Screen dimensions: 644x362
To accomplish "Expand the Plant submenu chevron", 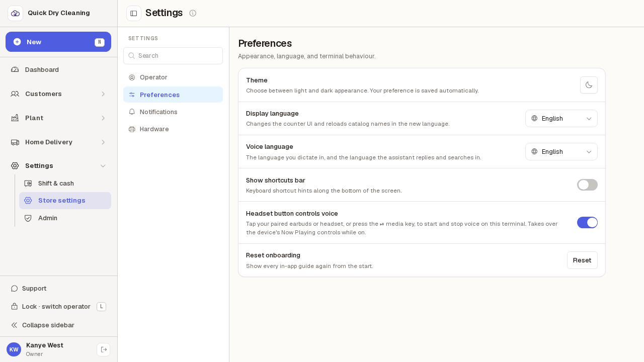I will 103,118.
